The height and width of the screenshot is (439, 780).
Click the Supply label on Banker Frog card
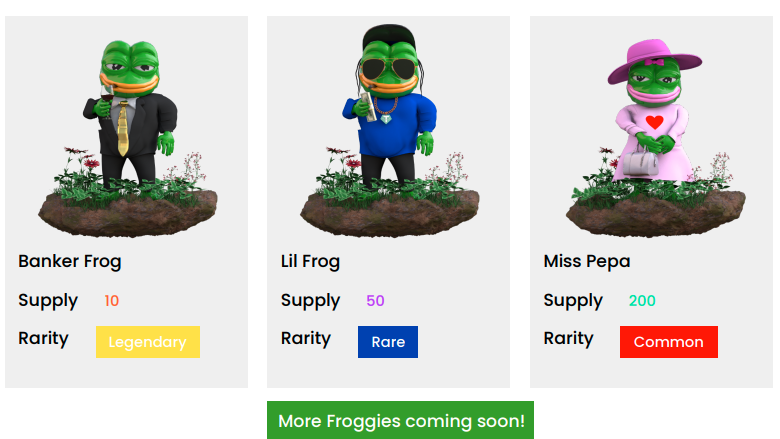(x=48, y=301)
